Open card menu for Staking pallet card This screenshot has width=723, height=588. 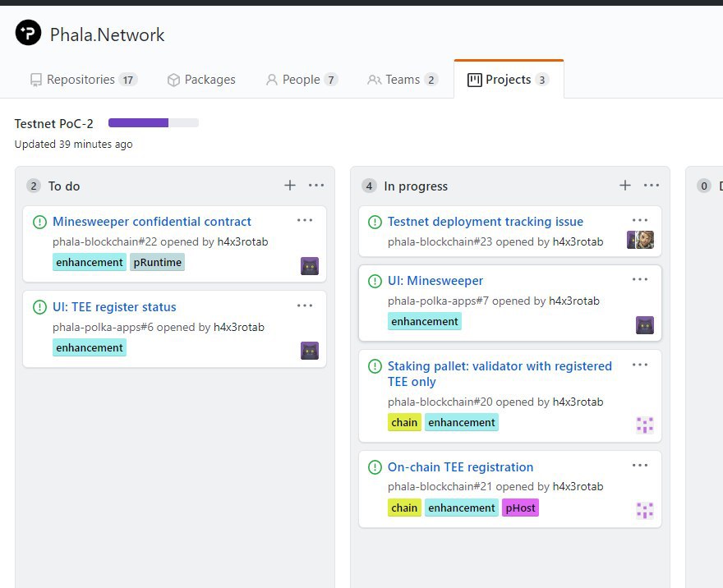pyautogui.click(x=640, y=365)
